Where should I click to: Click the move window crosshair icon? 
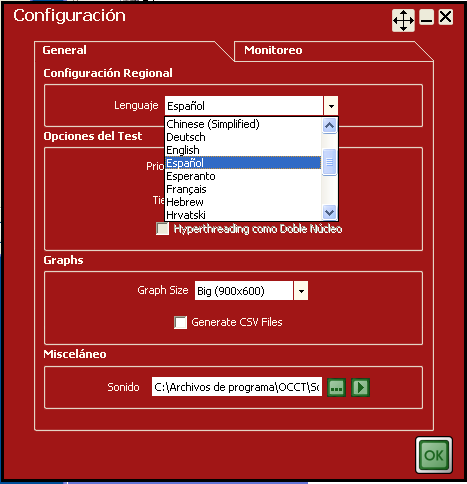coord(403,20)
